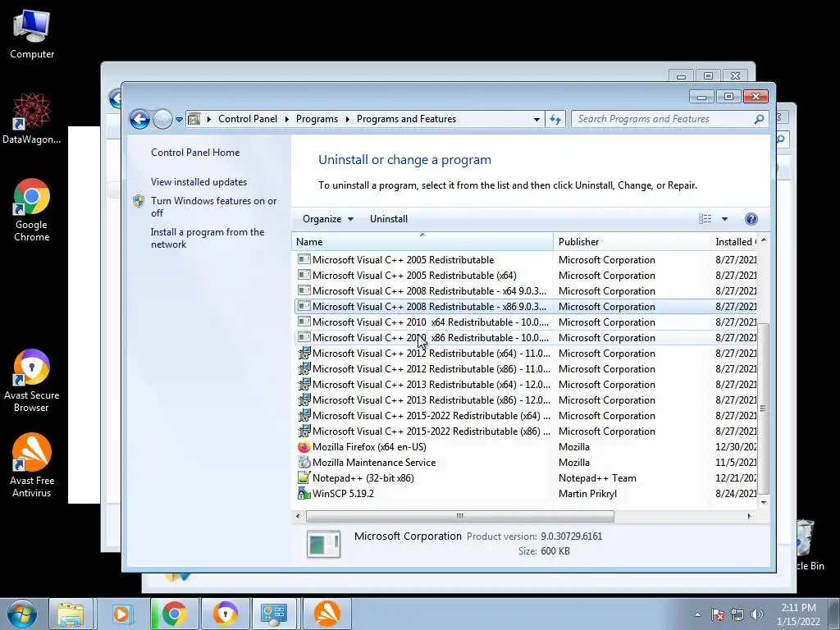Open Install a program from the network
The image size is (840, 630).
tap(208, 238)
